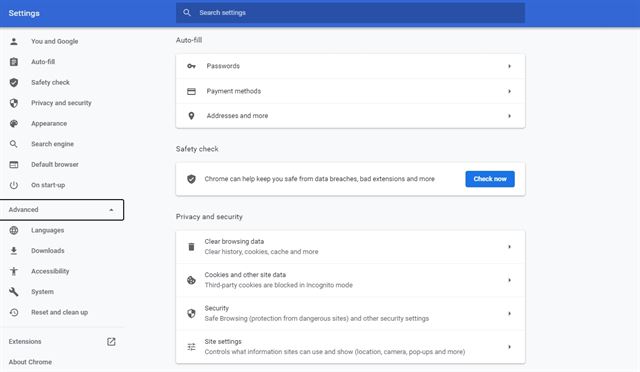
Task: Click the Auto-fill clipboard icon in sidebar
Action: [x=14, y=62]
